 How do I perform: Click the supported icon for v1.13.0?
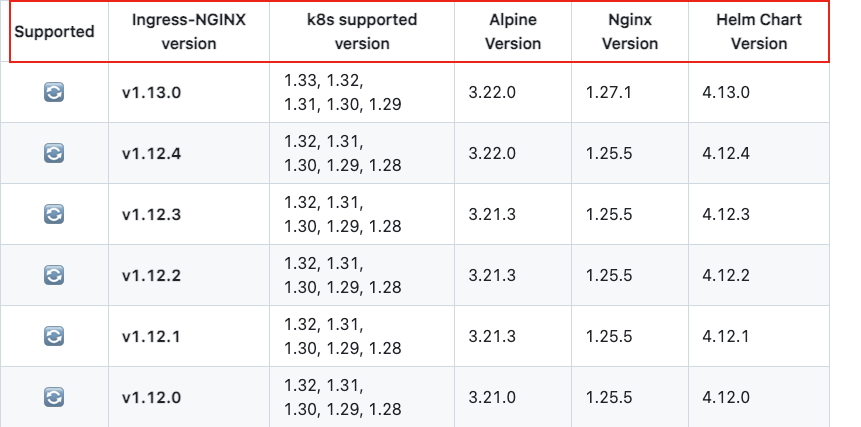[54, 92]
